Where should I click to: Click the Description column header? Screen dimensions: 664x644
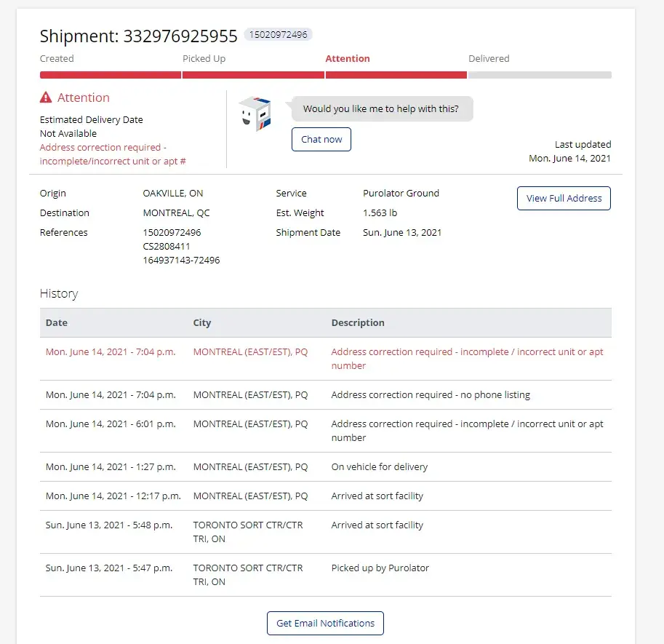(x=358, y=323)
